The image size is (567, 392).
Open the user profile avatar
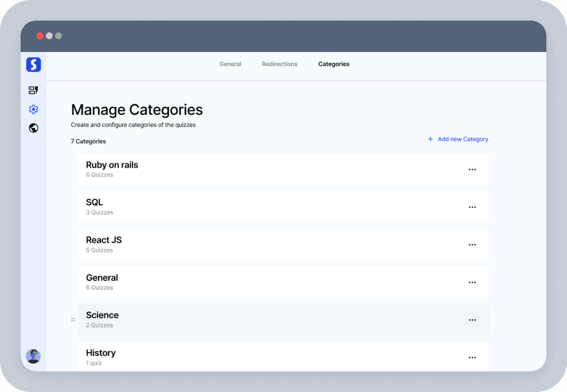coord(34,356)
